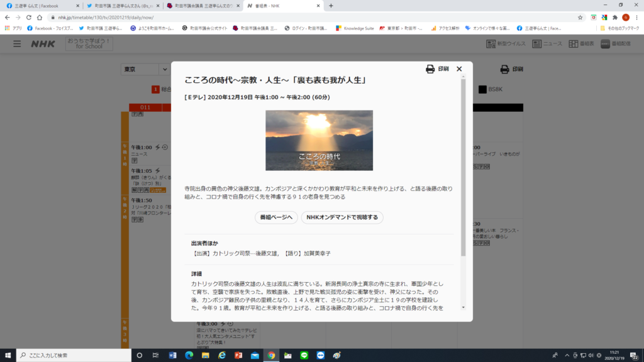Go forward in browser history
This screenshot has width=644, height=362.
[x=18, y=17]
